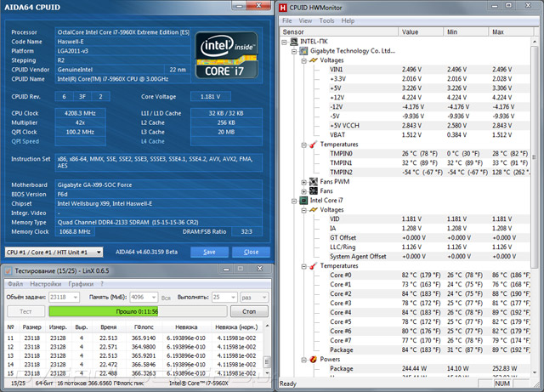Click the Intel Core i7 chip icon

click(x=303, y=201)
